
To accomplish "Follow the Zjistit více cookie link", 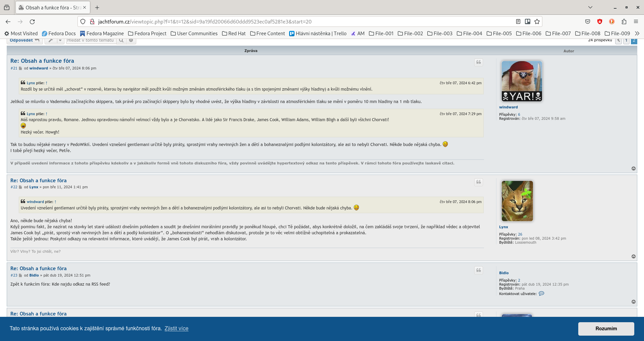I will click(176, 329).
